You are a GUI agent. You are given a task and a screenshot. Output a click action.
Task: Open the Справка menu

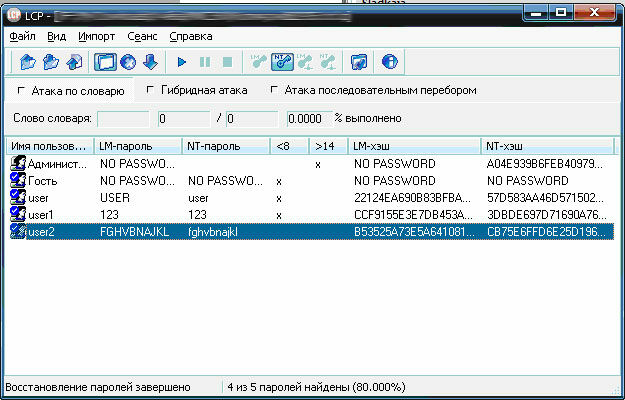tap(191, 36)
